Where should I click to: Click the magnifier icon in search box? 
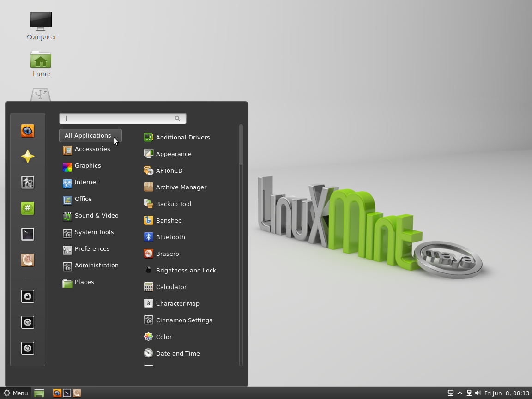click(177, 118)
